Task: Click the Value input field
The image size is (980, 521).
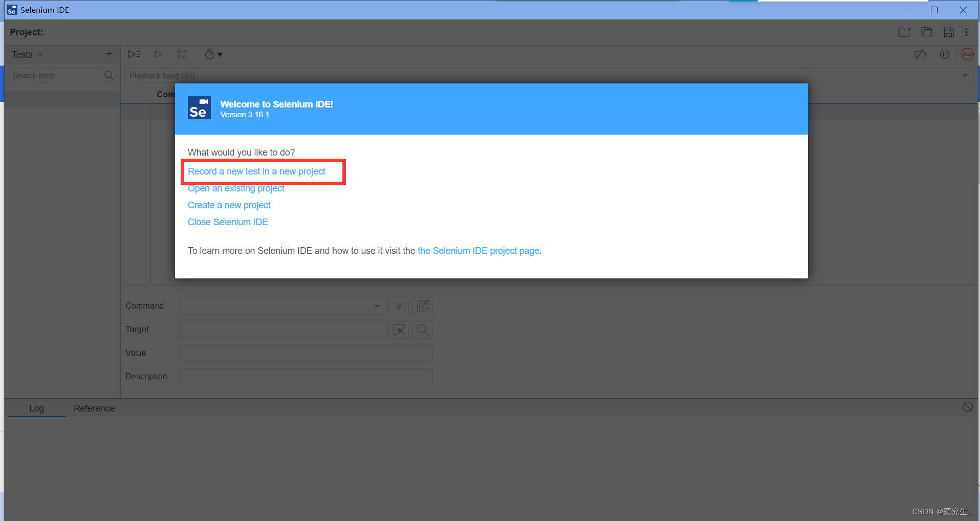Action: 306,353
